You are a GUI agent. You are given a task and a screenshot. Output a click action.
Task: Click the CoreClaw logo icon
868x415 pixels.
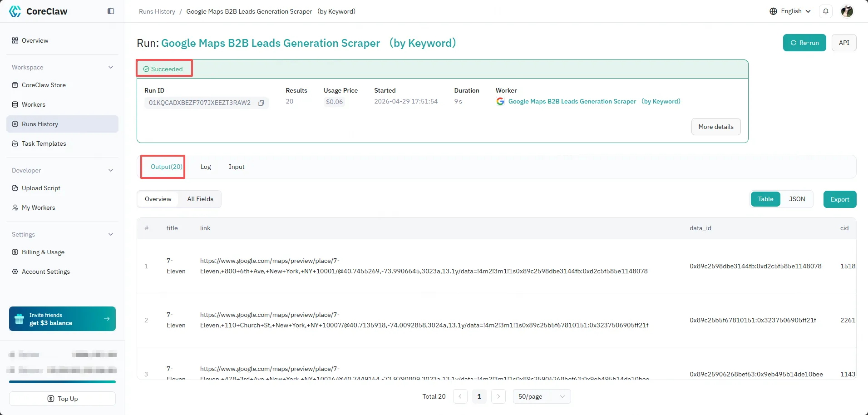pyautogui.click(x=15, y=11)
